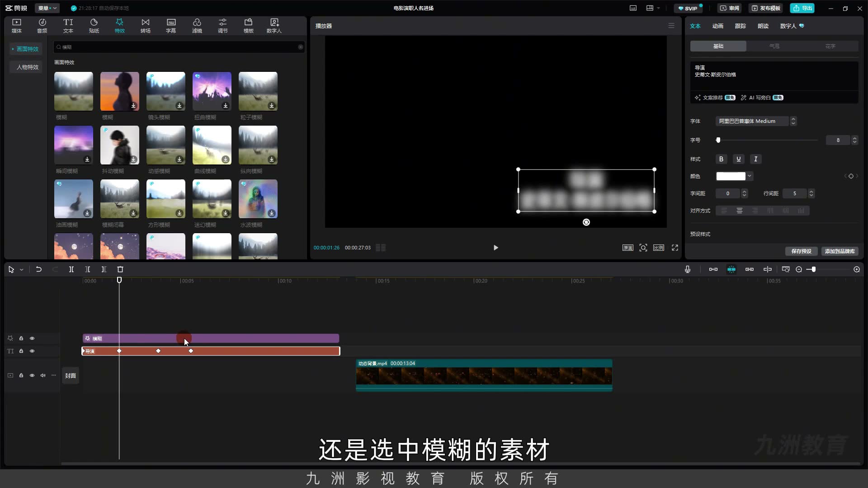Click the 添加到品牌库 add to brand library button
The height and width of the screenshot is (488, 868).
[x=840, y=251]
